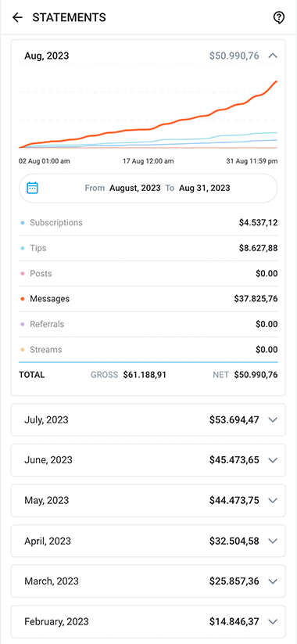The height and width of the screenshot is (644, 297).
Task: Expand the April, 2023 statement
Action: coord(148,541)
